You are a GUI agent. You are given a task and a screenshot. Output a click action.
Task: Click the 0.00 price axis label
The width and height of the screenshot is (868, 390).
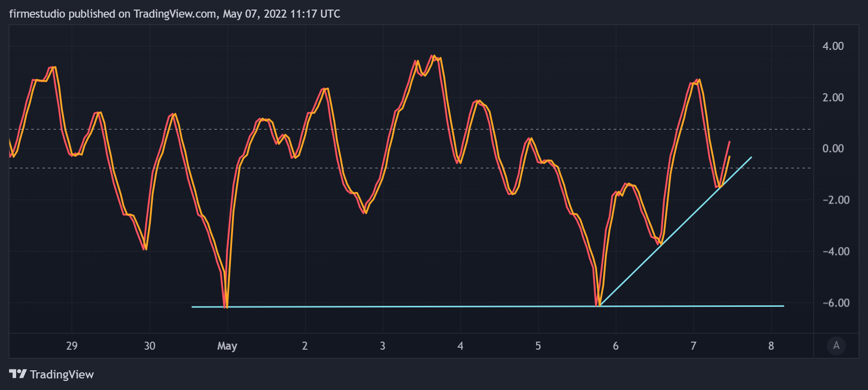[833, 149]
